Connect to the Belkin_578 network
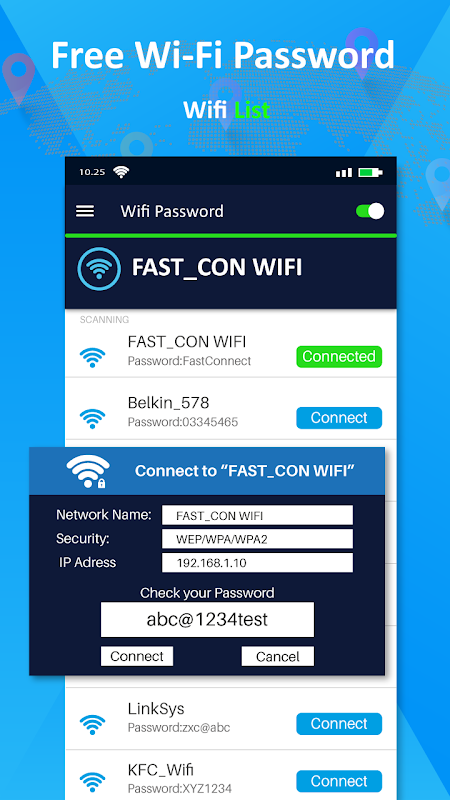 pos(339,418)
